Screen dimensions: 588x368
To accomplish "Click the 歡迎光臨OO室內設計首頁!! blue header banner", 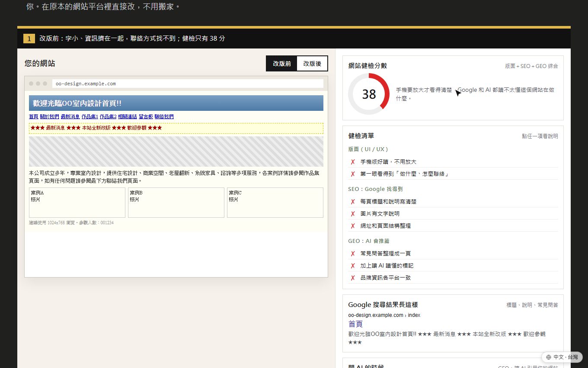I will click(176, 103).
